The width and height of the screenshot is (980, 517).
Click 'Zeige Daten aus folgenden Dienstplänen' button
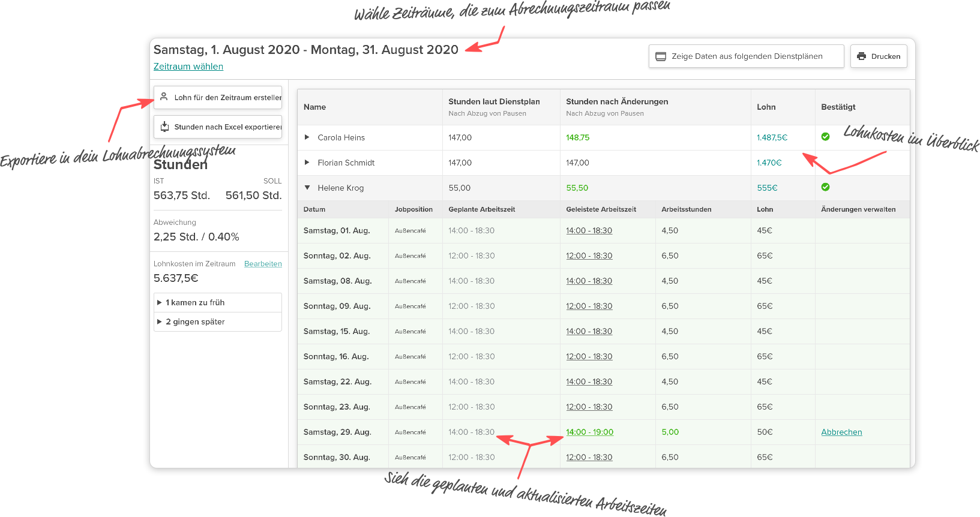tap(746, 56)
